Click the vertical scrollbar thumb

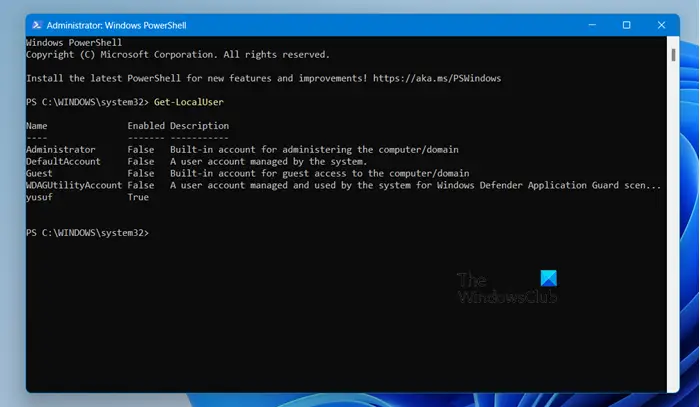point(673,55)
